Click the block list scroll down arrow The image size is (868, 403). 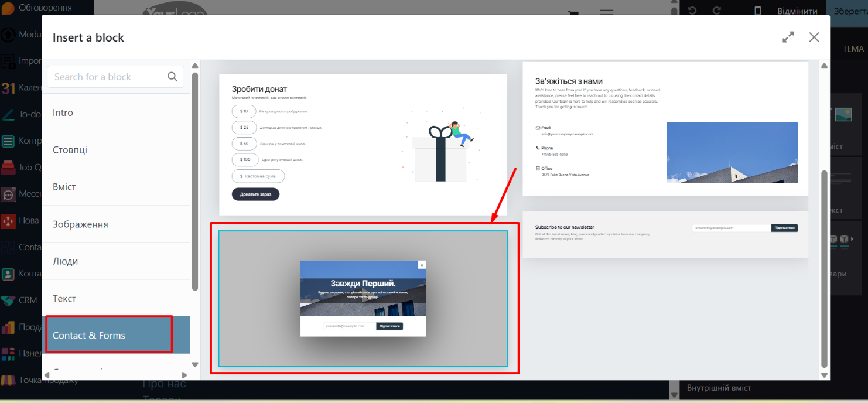point(825,375)
